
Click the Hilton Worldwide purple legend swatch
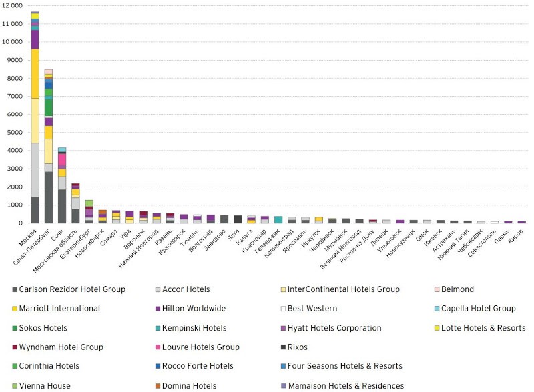point(158,309)
